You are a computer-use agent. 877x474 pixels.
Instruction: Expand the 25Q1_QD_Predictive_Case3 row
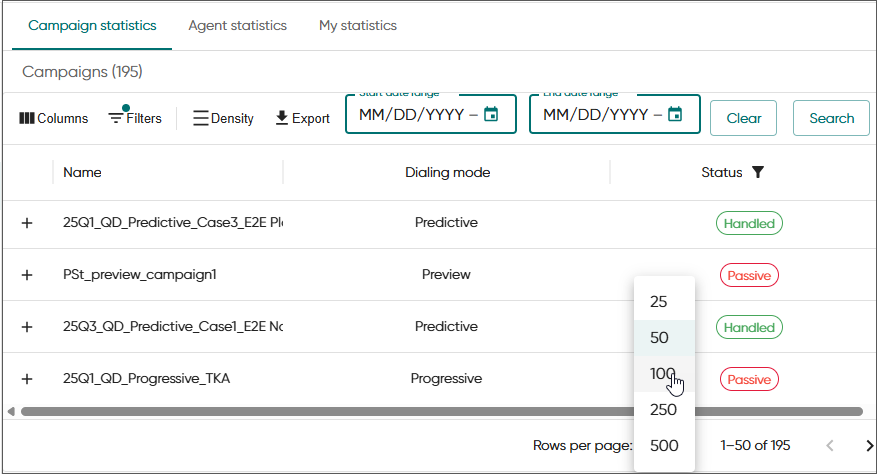point(27,223)
